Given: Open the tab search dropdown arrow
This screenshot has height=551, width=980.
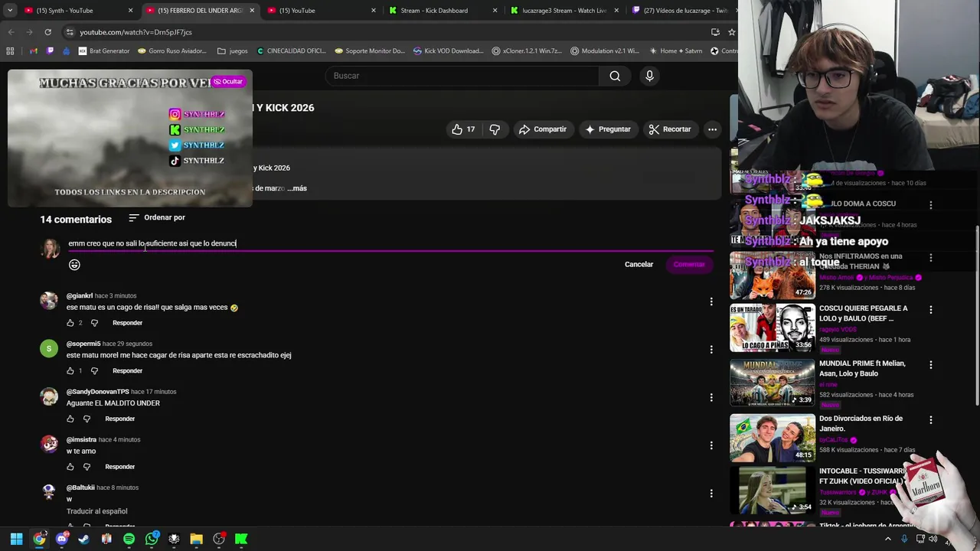Looking at the screenshot, I should point(9,11).
